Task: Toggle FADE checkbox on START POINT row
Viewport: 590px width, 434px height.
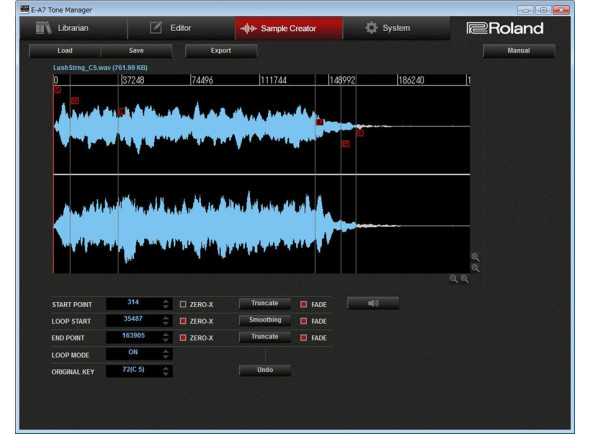Action: [x=304, y=304]
